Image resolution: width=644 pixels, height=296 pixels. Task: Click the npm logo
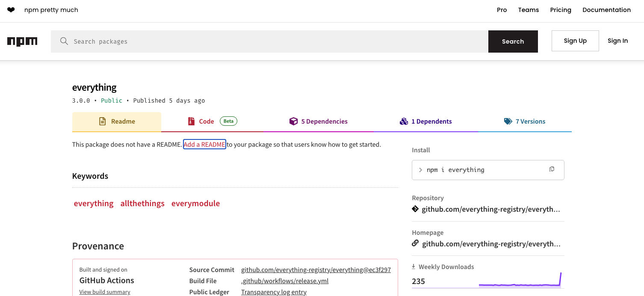point(22,41)
